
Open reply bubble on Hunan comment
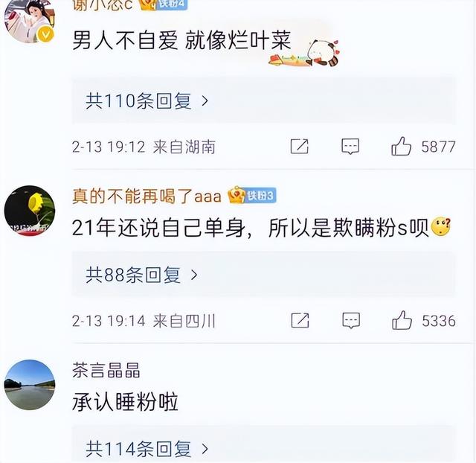tap(350, 147)
